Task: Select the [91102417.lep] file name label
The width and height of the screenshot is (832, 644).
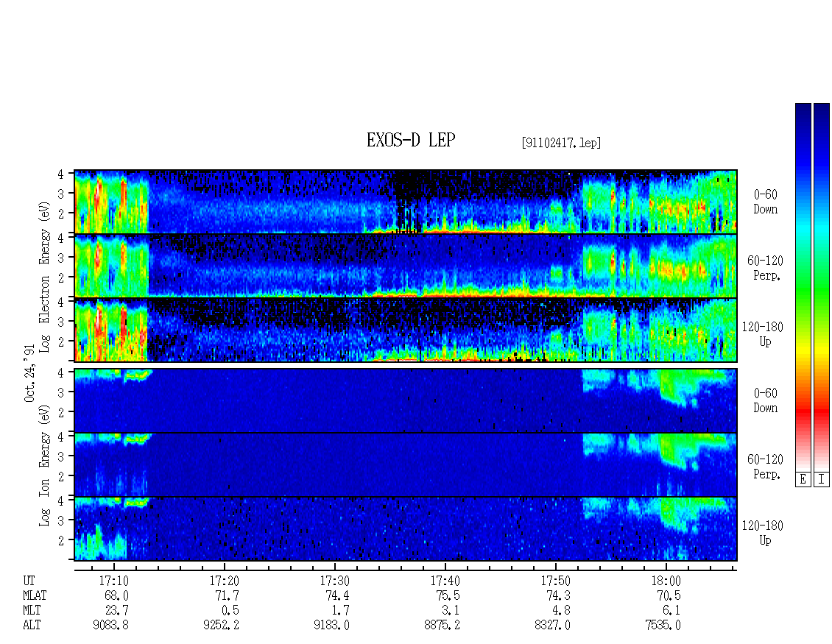Action: point(561,143)
